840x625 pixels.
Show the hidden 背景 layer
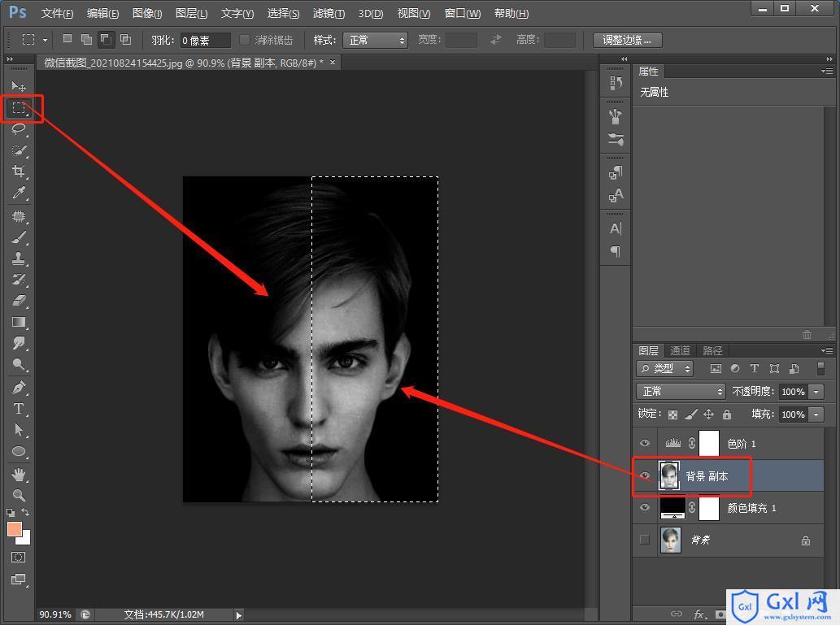pos(645,540)
